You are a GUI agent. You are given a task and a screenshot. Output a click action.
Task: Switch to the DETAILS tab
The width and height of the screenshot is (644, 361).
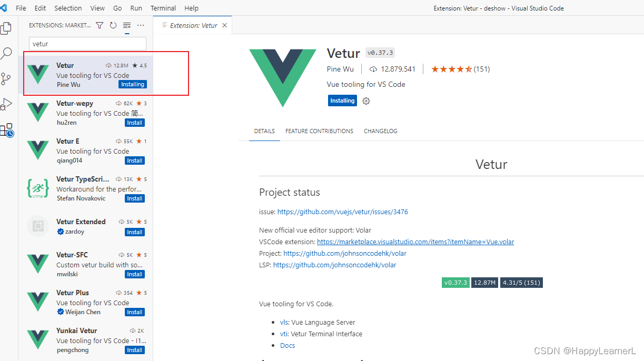[264, 131]
